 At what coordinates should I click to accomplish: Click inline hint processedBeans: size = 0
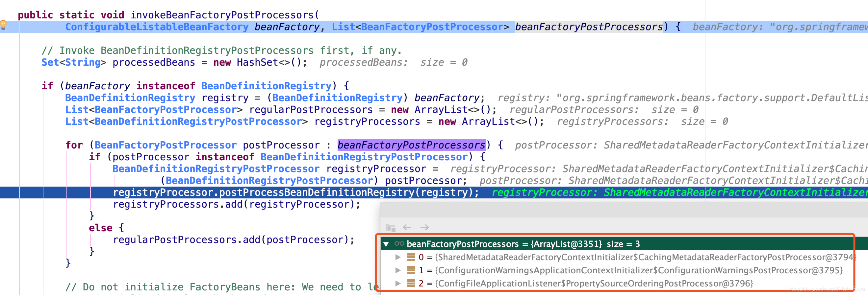(393, 62)
